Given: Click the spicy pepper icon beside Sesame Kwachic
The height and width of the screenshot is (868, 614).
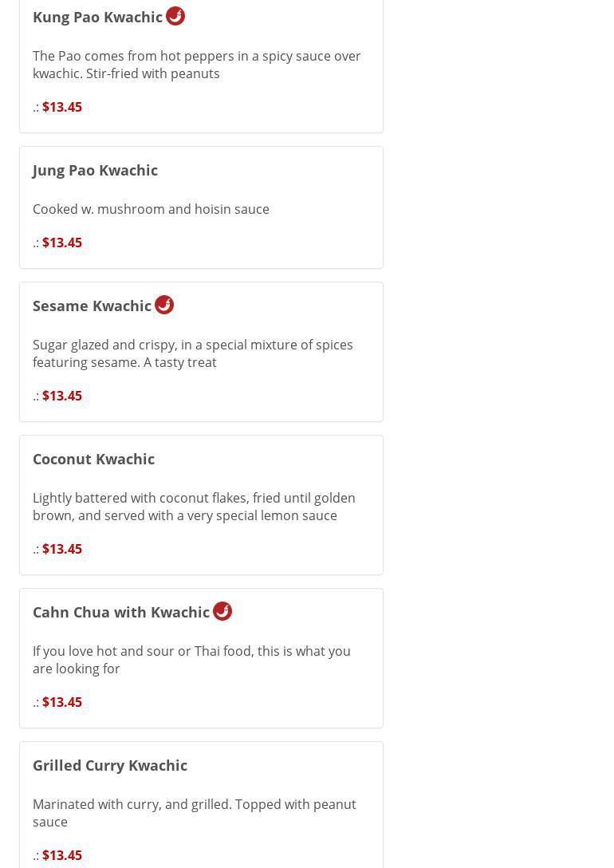Looking at the screenshot, I should click(x=164, y=305).
